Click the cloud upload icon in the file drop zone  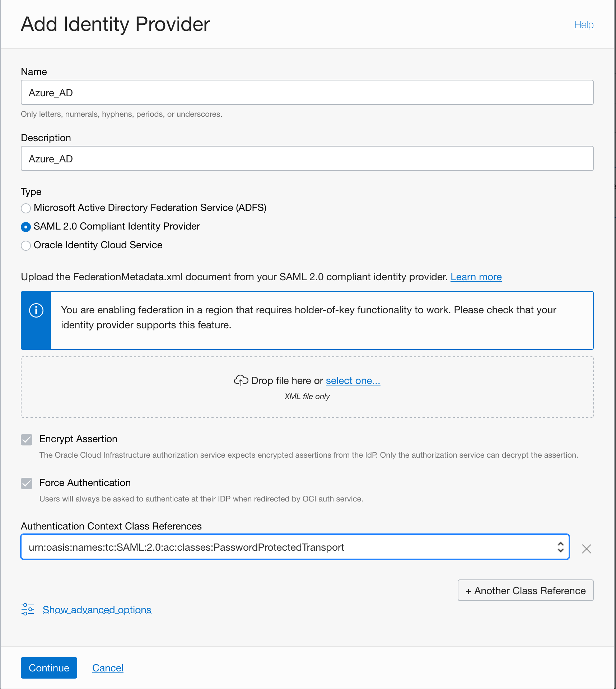click(241, 380)
